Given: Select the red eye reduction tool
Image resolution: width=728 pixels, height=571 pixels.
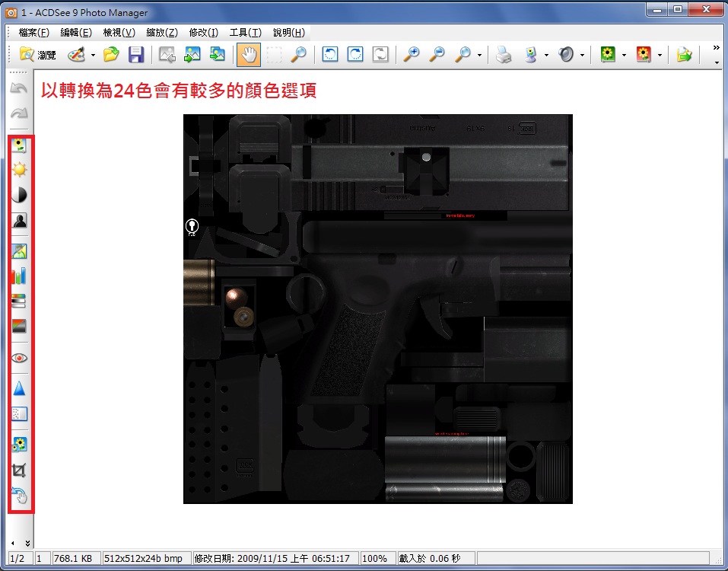Looking at the screenshot, I should (x=19, y=358).
